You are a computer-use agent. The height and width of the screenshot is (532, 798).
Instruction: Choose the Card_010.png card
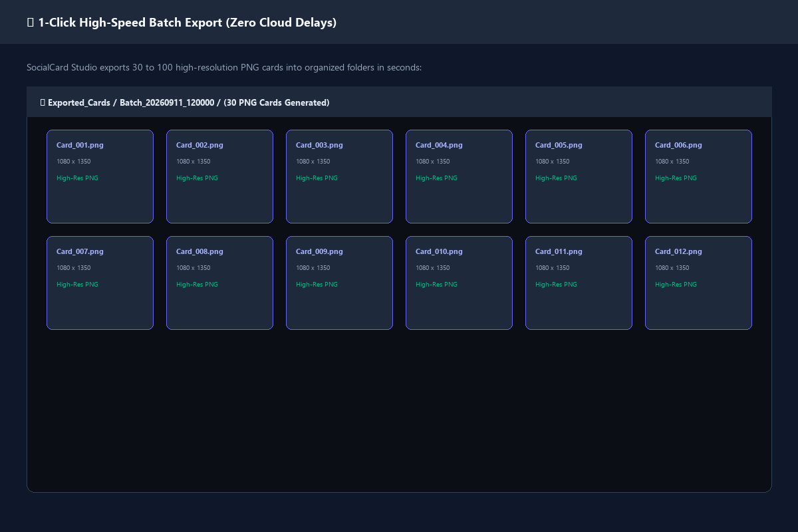tap(459, 283)
